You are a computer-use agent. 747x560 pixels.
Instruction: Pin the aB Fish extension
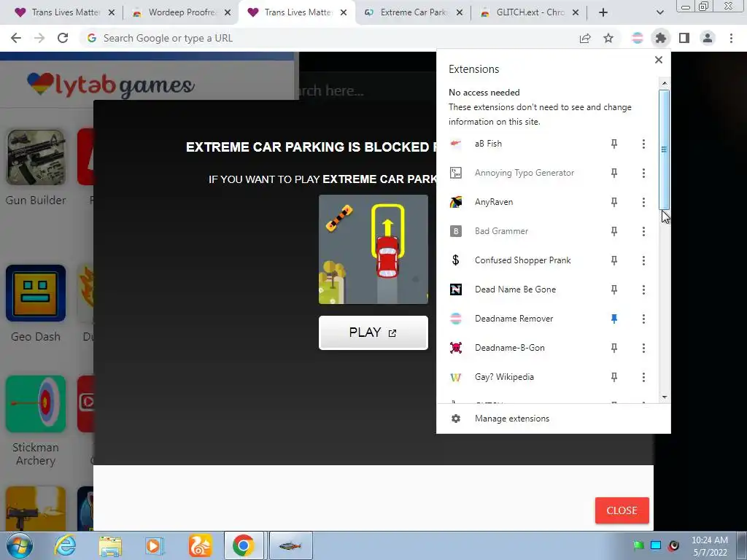614,144
